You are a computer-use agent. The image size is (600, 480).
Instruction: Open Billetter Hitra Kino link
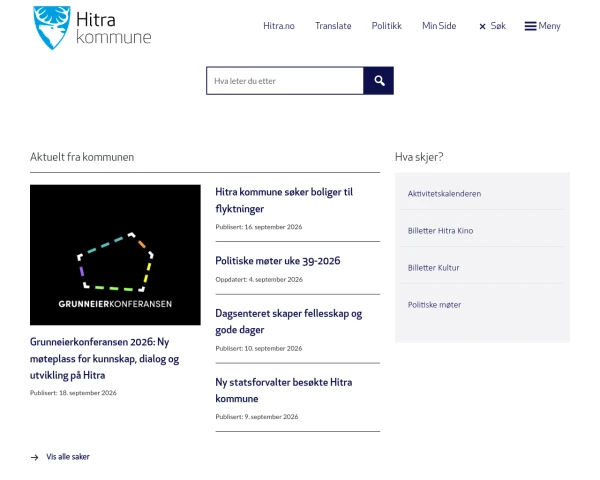click(x=440, y=231)
